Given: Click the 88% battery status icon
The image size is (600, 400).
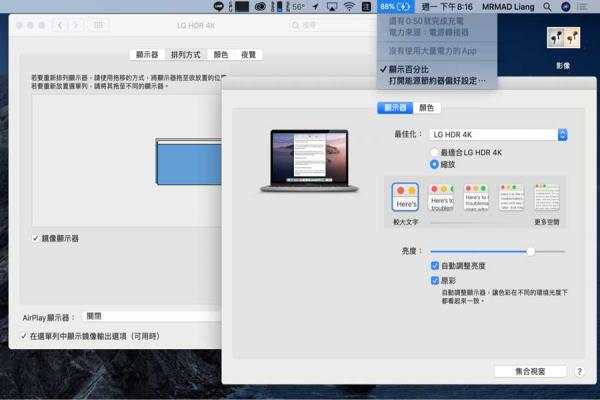Looking at the screenshot, I should pyautogui.click(x=396, y=7).
